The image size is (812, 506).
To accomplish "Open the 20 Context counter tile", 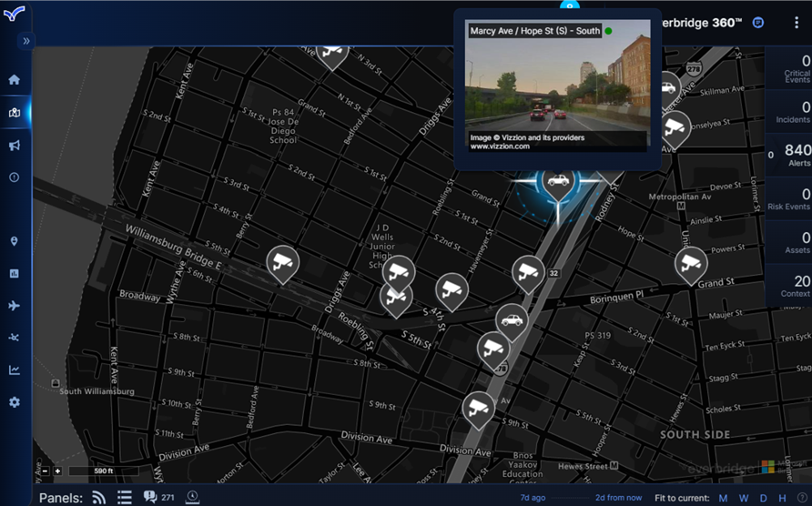I will [x=788, y=286].
